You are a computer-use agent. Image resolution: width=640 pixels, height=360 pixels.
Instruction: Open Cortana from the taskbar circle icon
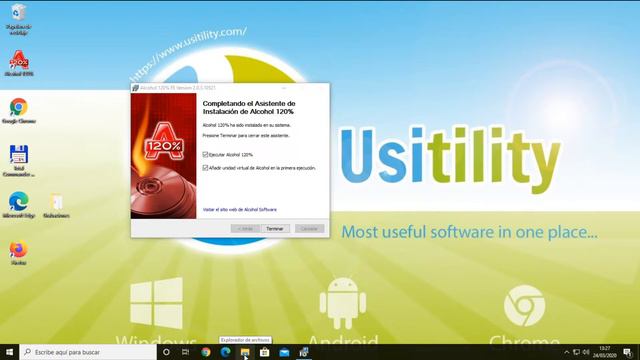166,352
